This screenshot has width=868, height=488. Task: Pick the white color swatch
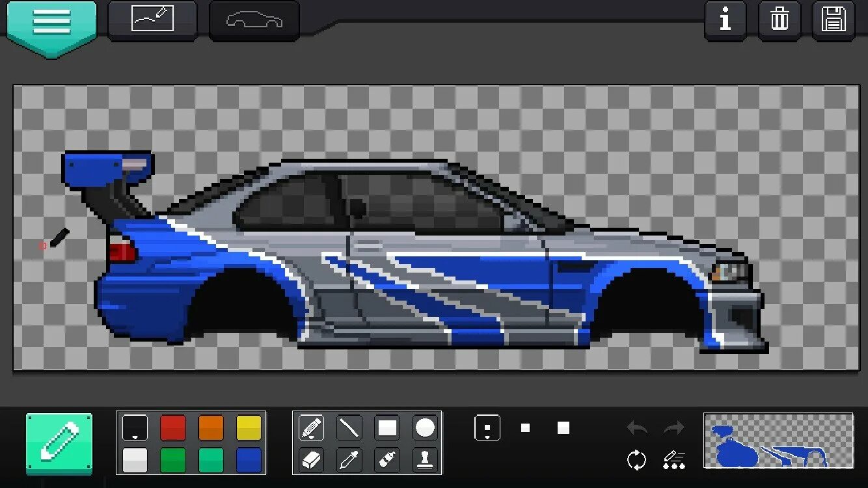(135, 460)
